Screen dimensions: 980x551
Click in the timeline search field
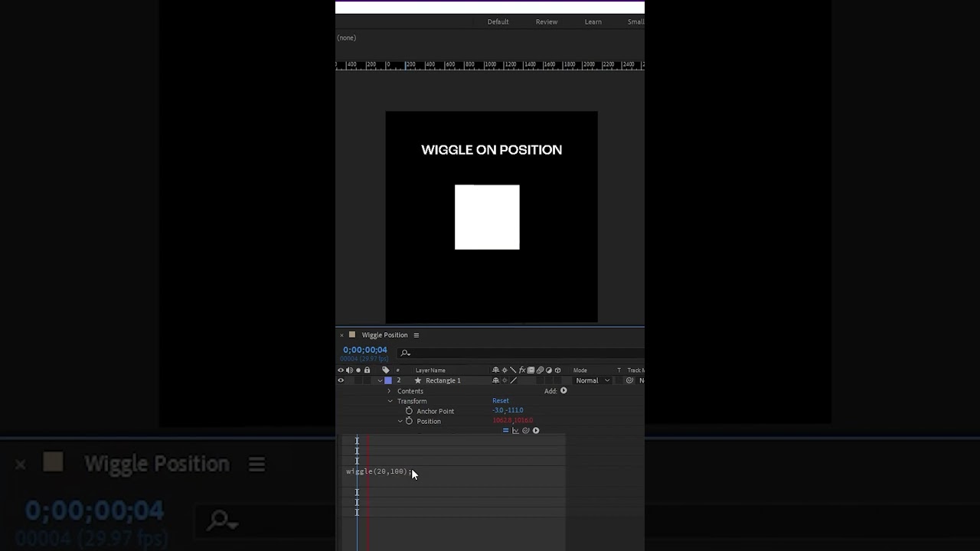(x=521, y=353)
